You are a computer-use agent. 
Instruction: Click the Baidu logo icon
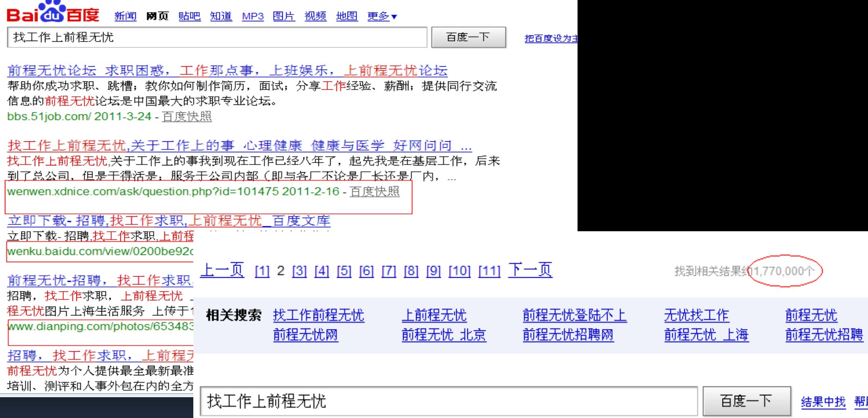tap(52, 13)
